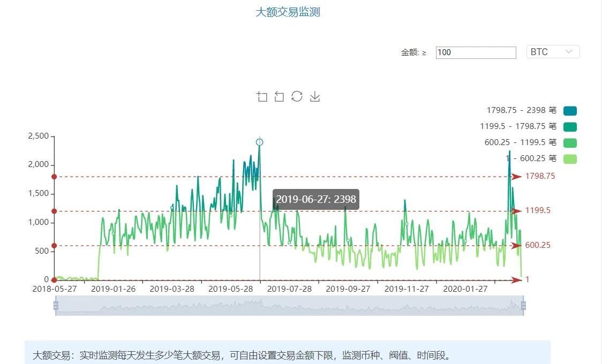Click the 金额: ≥ label
This screenshot has height=364, width=602.
[x=413, y=52]
